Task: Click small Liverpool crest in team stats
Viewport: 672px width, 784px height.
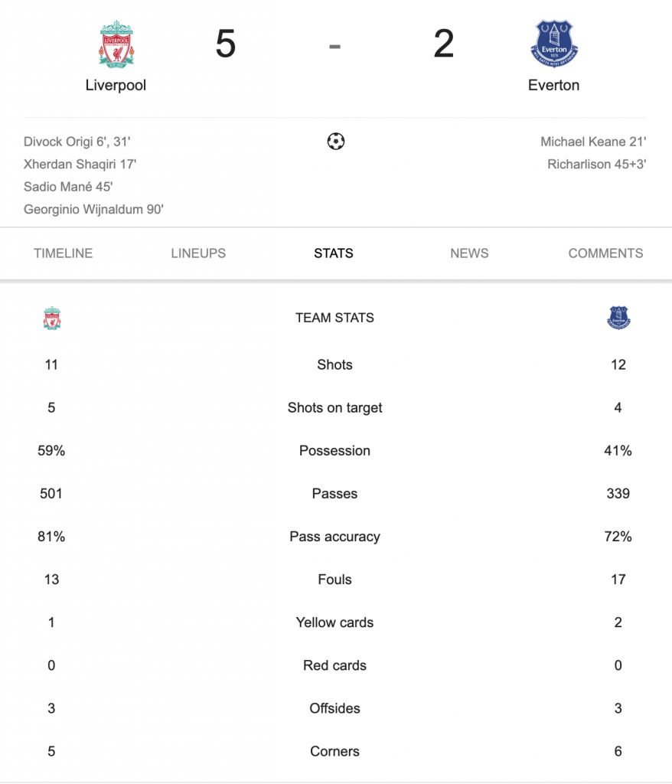Action: [x=52, y=318]
